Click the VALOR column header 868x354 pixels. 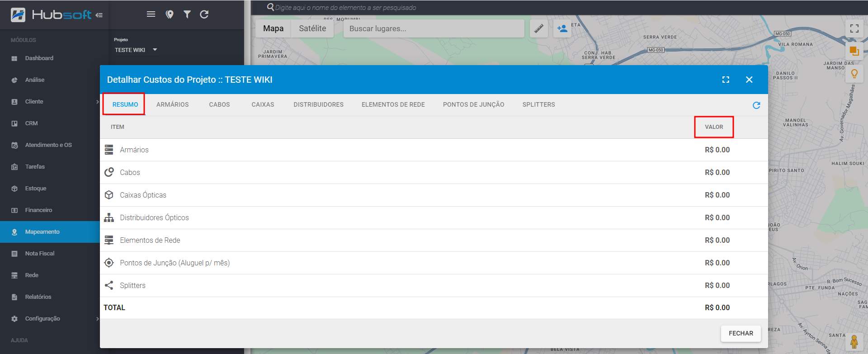tap(714, 127)
